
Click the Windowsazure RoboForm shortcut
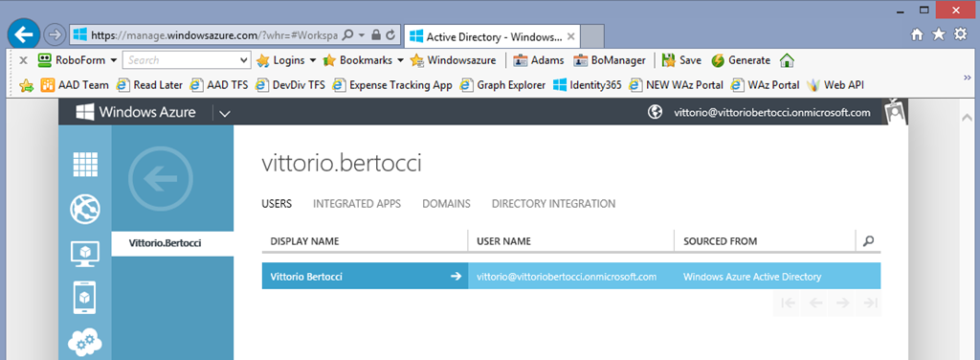coord(454,60)
